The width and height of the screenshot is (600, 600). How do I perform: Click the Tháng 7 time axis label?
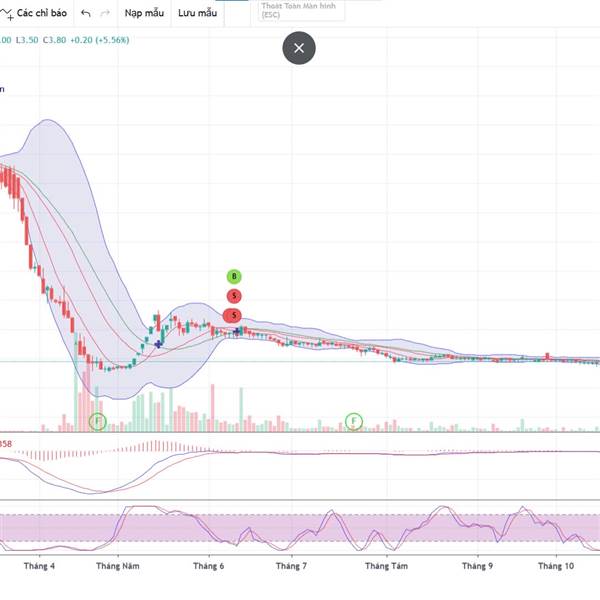click(x=292, y=566)
